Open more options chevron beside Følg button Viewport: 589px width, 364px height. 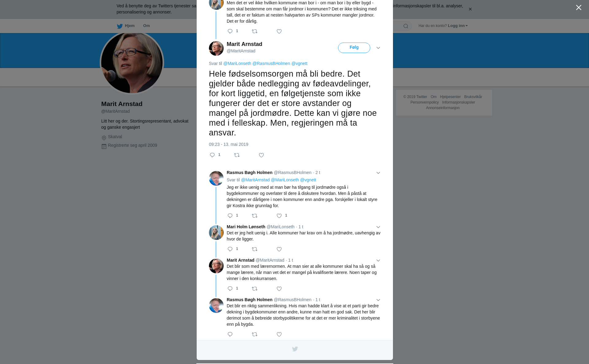click(378, 48)
